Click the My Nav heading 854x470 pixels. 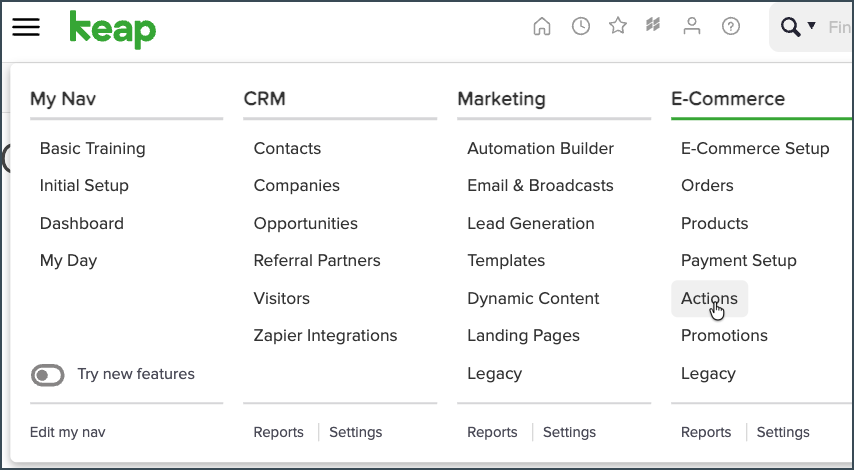(x=63, y=99)
